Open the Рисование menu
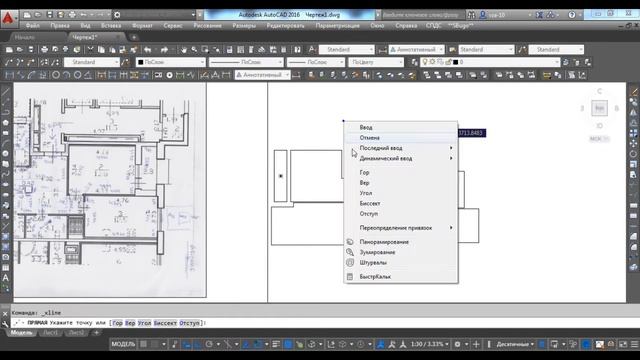 coord(207,26)
